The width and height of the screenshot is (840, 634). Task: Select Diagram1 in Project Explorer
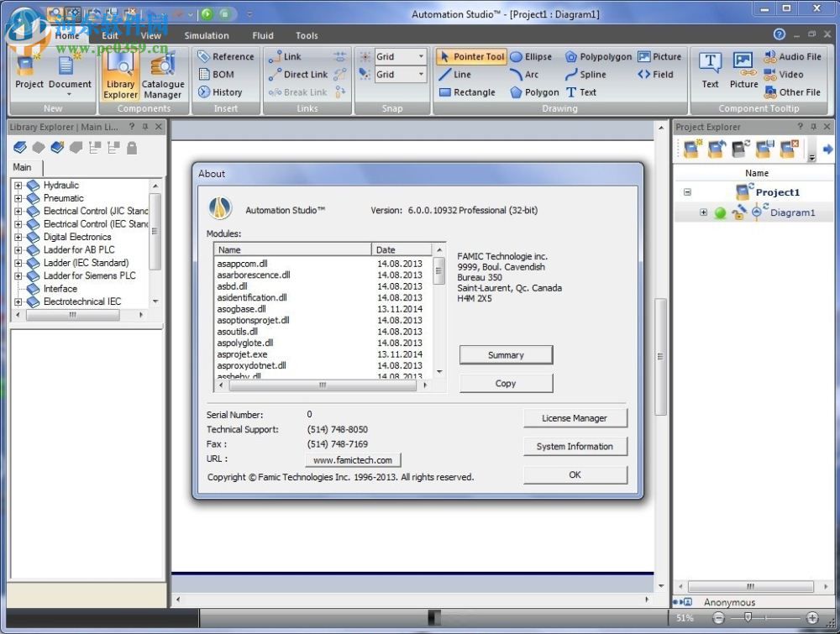(792, 212)
